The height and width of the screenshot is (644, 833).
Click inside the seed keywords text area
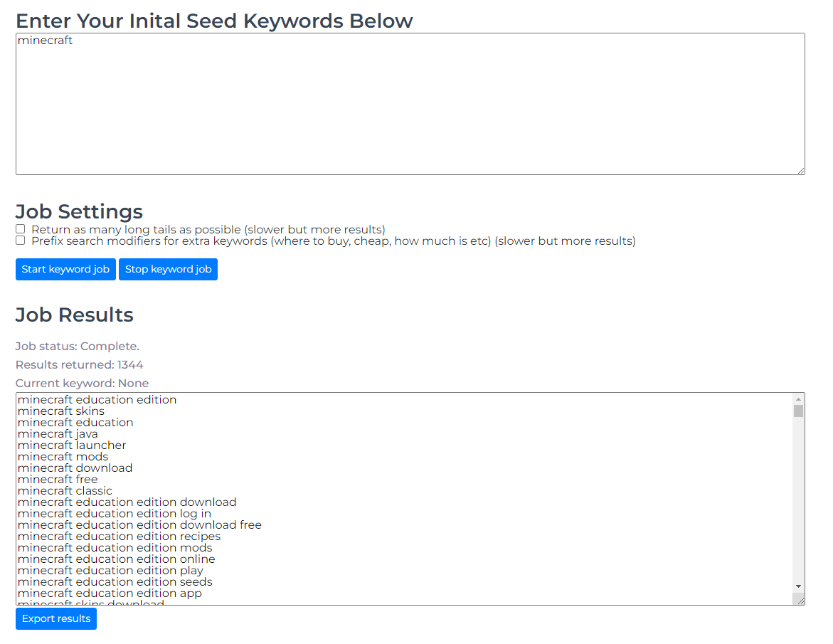click(410, 104)
